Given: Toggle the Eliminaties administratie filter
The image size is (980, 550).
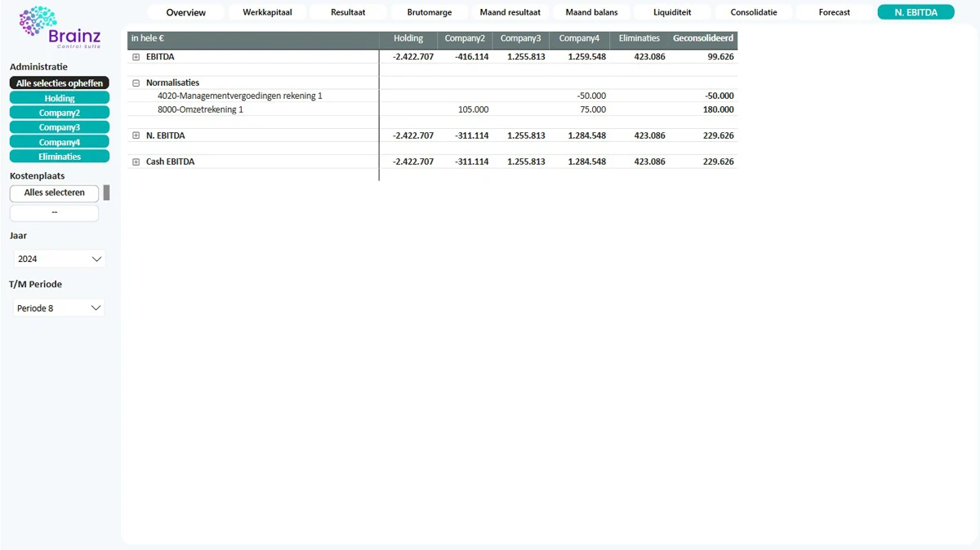Looking at the screenshot, I should [60, 157].
